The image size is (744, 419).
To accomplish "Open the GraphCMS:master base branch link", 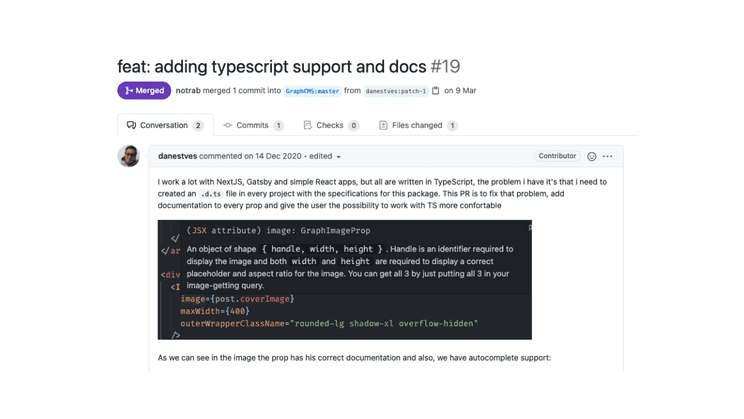I will pyautogui.click(x=312, y=91).
